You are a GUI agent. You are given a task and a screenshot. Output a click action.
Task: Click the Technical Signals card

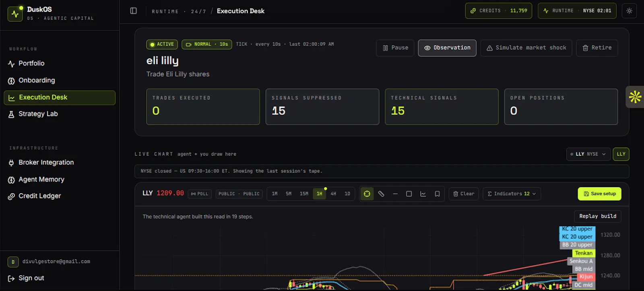(442, 107)
